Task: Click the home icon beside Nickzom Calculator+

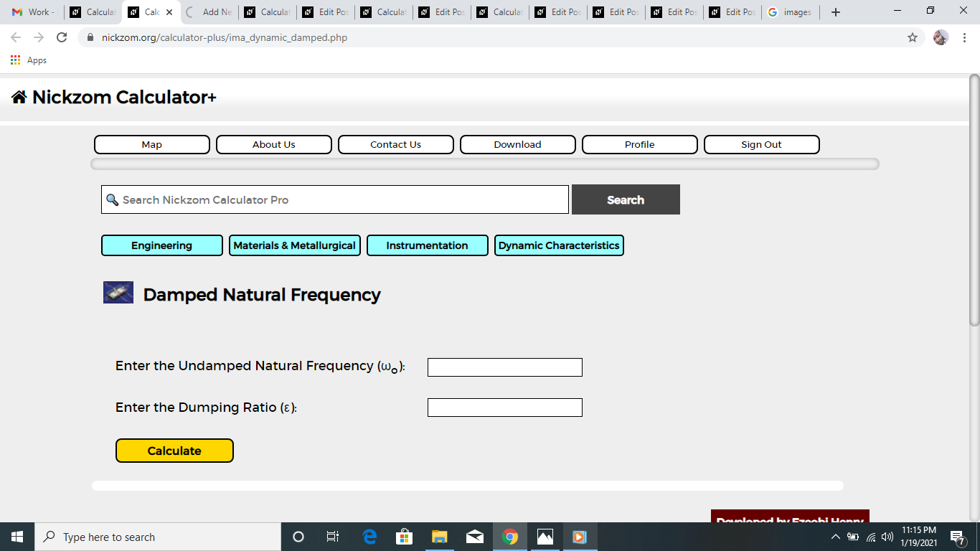Action: (x=19, y=98)
